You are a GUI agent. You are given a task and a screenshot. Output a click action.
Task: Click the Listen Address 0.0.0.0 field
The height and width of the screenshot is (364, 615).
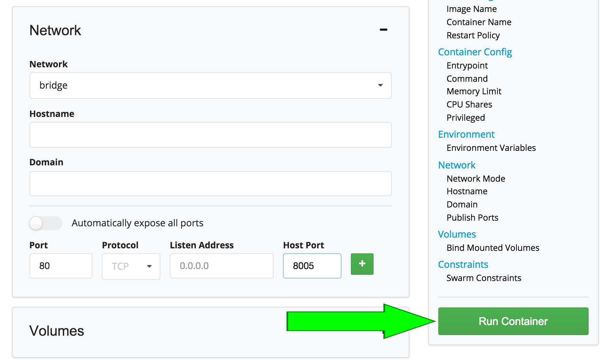(x=221, y=266)
